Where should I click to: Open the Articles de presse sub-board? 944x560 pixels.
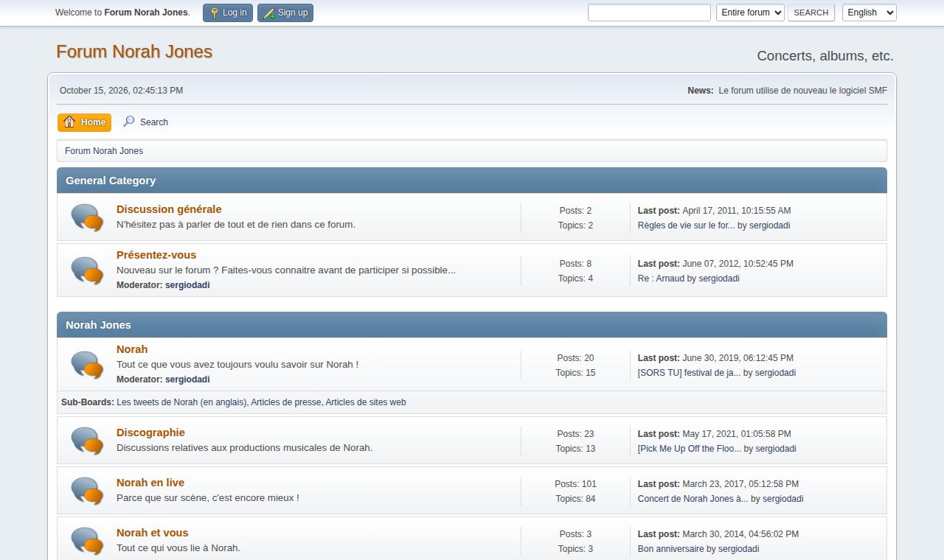(286, 402)
